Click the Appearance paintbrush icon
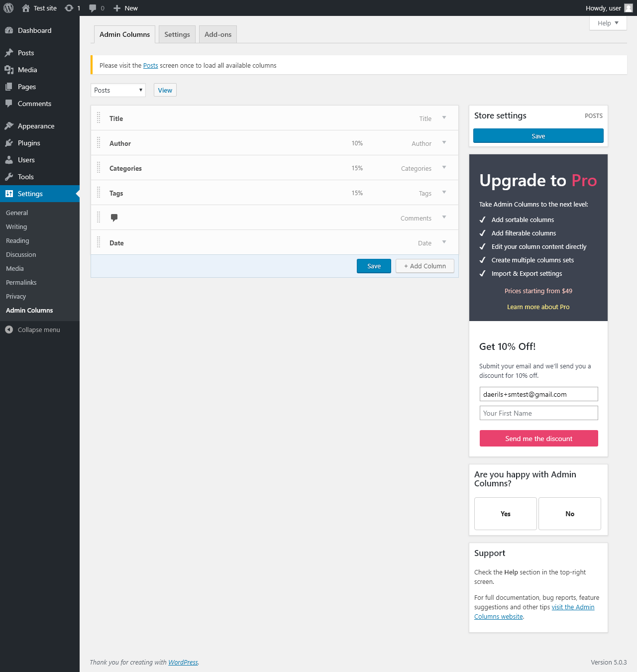 (9, 126)
